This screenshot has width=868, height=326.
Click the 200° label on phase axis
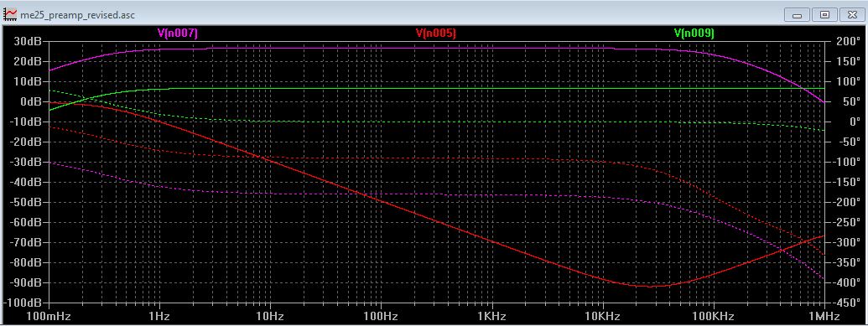843,42
